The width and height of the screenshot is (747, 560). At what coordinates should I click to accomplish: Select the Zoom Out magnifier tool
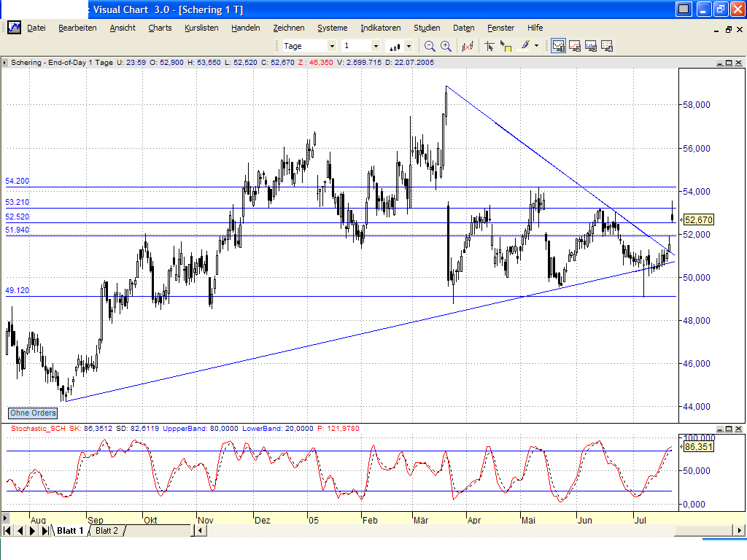tap(429, 45)
